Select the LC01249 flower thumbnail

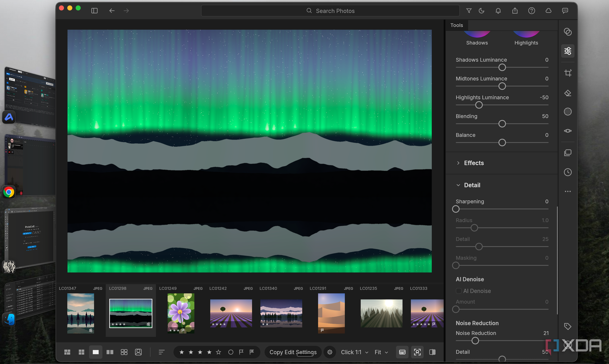181,313
